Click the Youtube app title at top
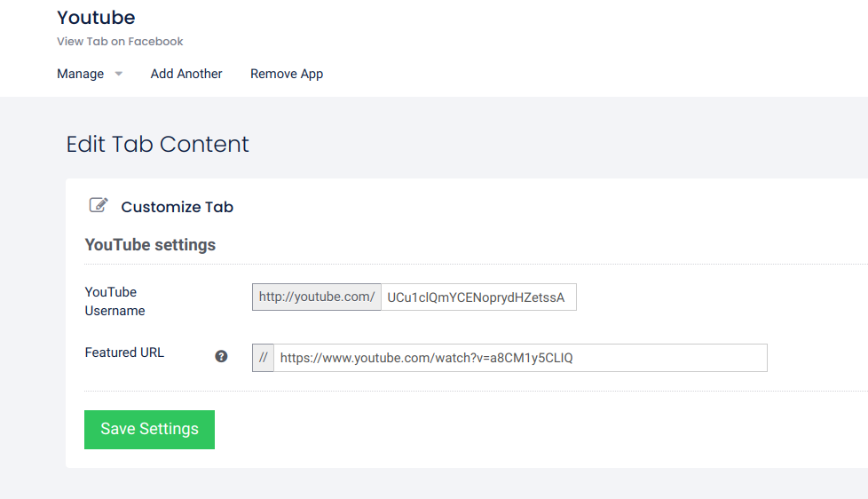Image resolution: width=868 pixels, height=499 pixels. click(x=96, y=17)
